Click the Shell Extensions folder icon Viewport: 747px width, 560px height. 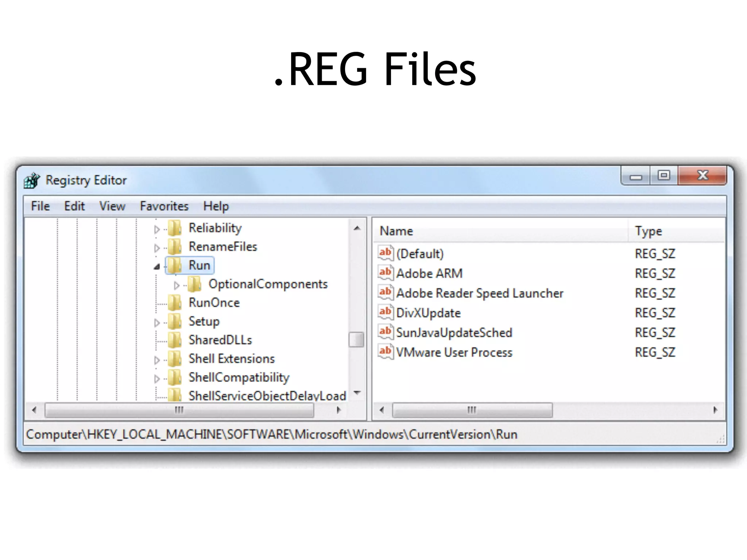coord(175,359)
